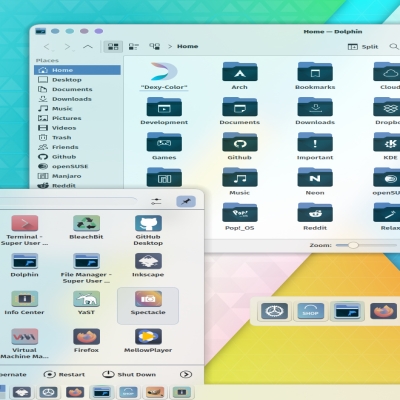This screenshot has width=400, height=400.
Task: Toggle Split view in Dolphin
Action: tap(363, 47)
